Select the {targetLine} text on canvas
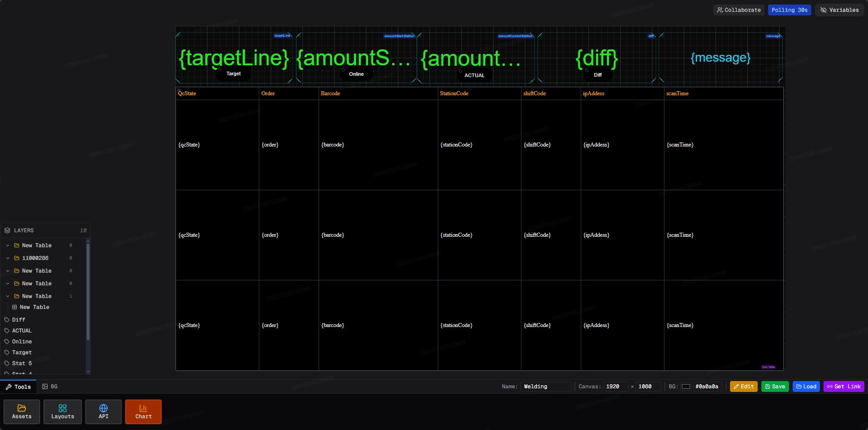Screen dimensions: 868x430 234,59
